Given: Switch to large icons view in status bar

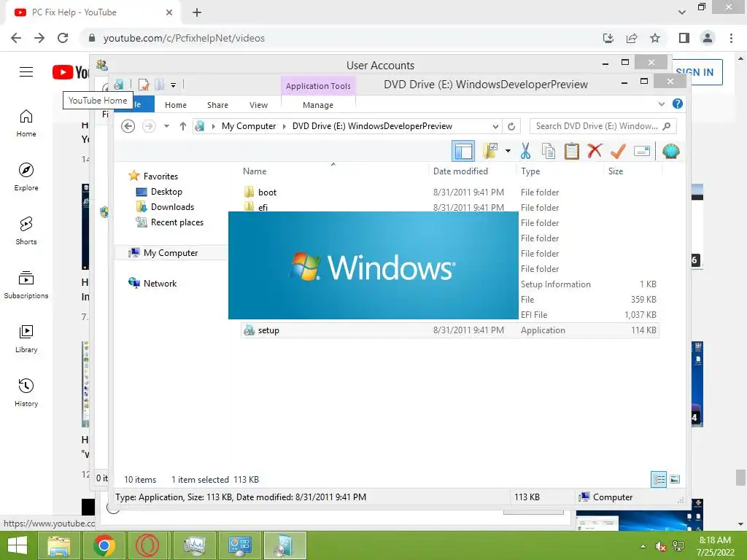Looking at the screenshot, I should pyautogui.click(x=675, y=480).
